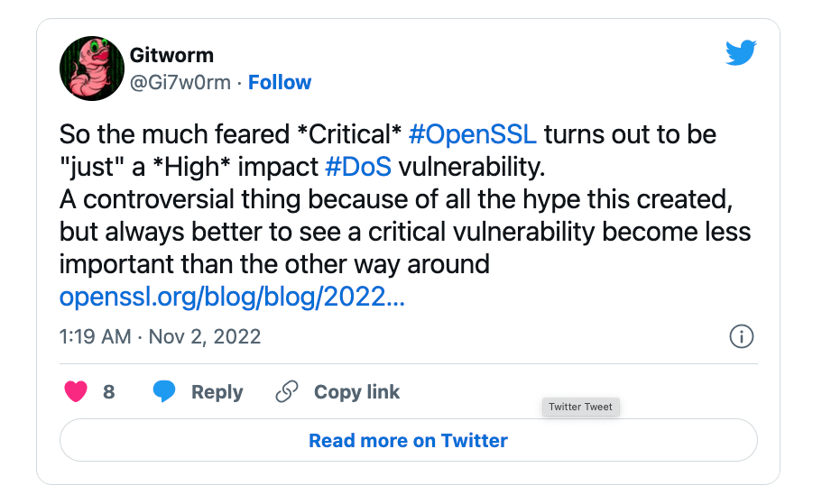This screenshot has width=822, height=504.
Task: Visit the openssl.org blog link
Action: click(x=232, y=297)
